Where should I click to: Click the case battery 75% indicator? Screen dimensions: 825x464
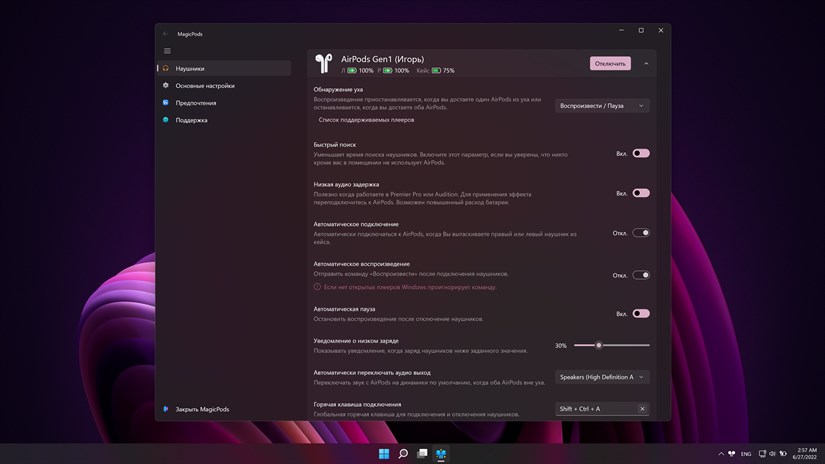(x=435, y=70)
